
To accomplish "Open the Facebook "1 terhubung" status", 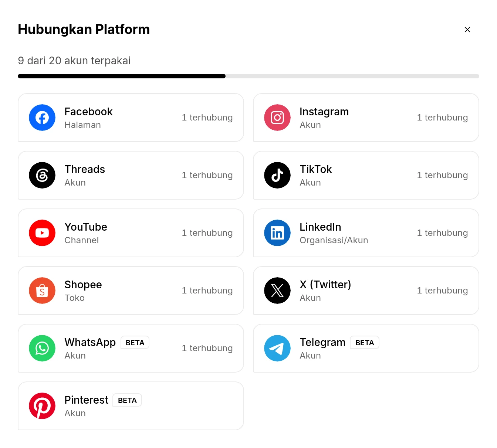I will pos(207,118).
